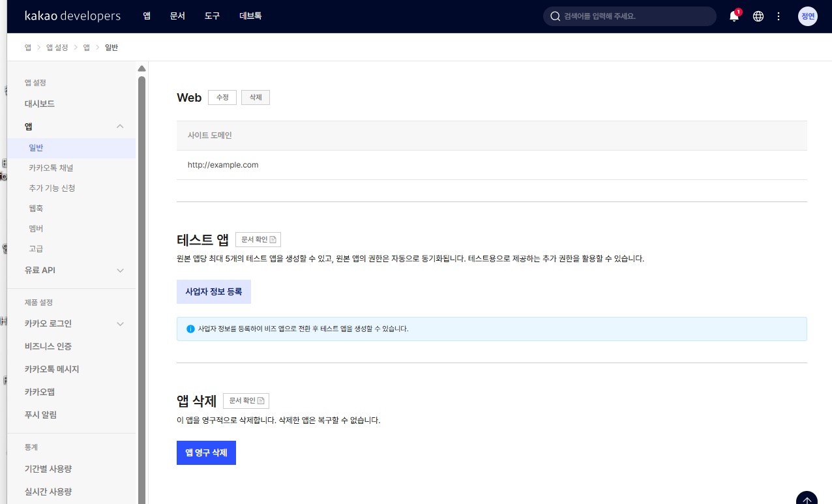
Task: Open 비즈니스 인증 in the sidebar
Action: coord(48,346)
